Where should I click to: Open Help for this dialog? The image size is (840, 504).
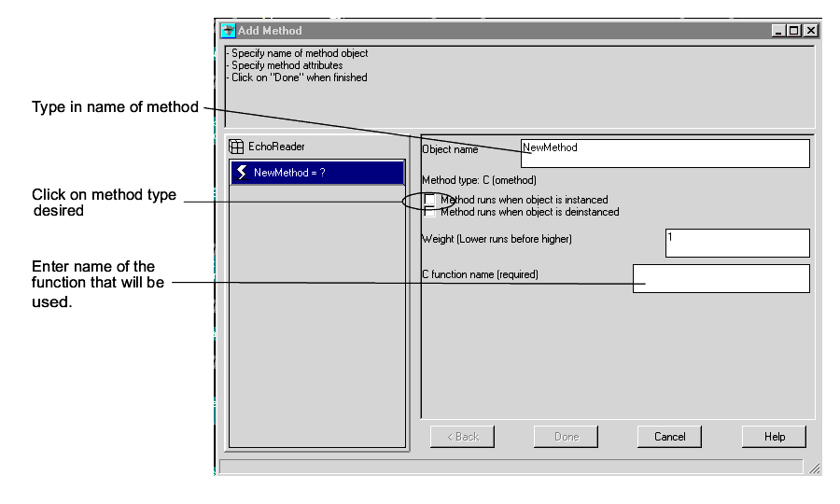[774, 437]
